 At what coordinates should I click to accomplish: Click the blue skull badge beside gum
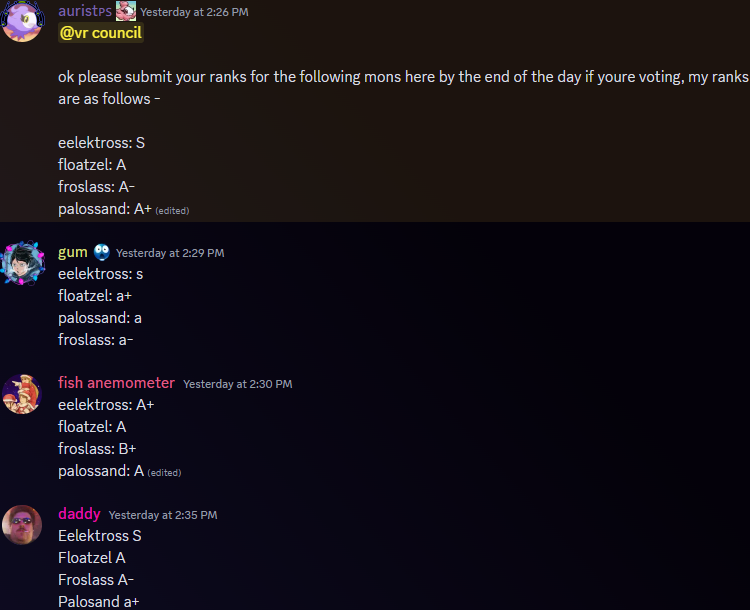pos(101,252)
